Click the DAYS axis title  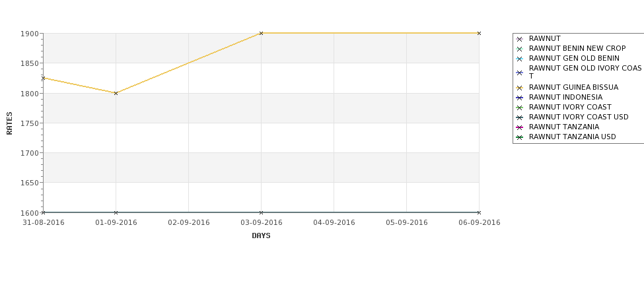click(261, 236)
